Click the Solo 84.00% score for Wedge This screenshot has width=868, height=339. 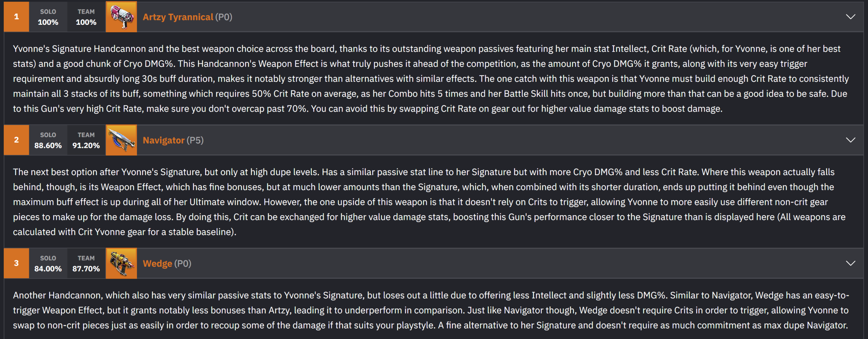(x=48, y=263)
